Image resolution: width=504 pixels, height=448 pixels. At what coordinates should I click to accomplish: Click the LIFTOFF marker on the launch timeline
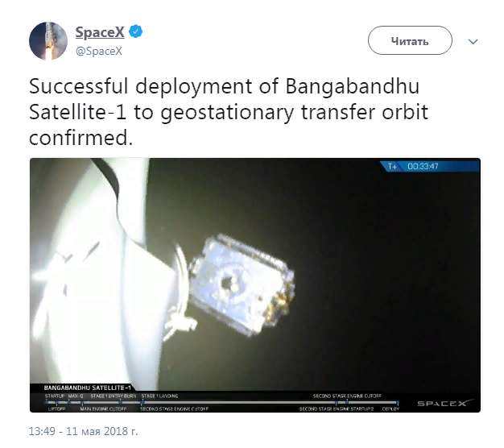pos(56,409)
